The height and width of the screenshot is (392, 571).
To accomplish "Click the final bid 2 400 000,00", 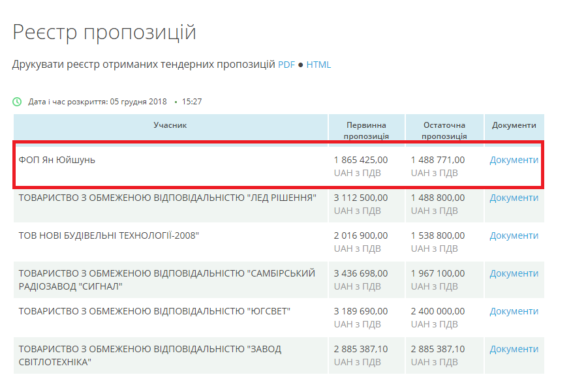I will [438, 311].
